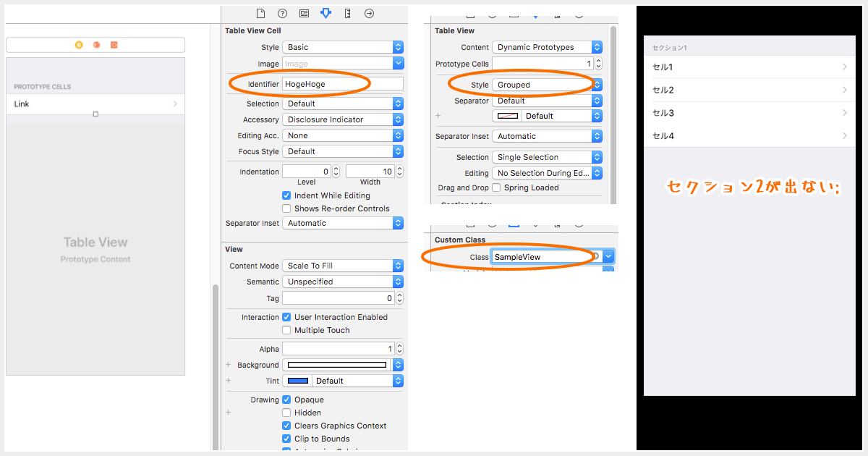Screen dimensions: 868x456
Task: Select the Link prototype cell
Action: point(94,104)
